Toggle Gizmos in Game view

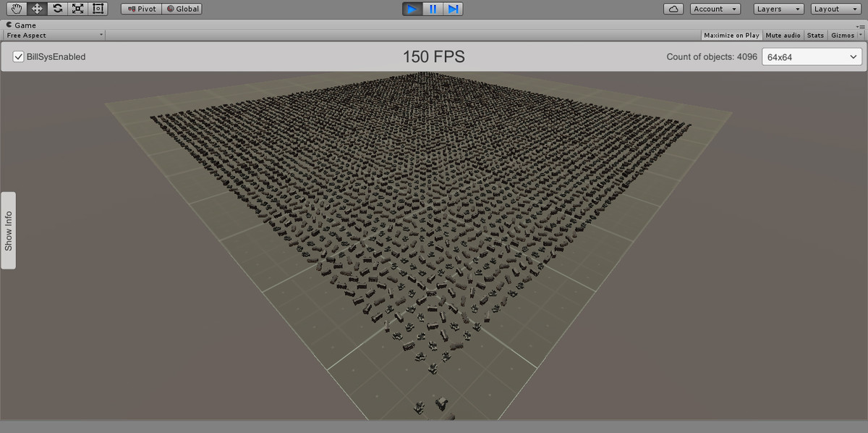click(x=842, y=35)
